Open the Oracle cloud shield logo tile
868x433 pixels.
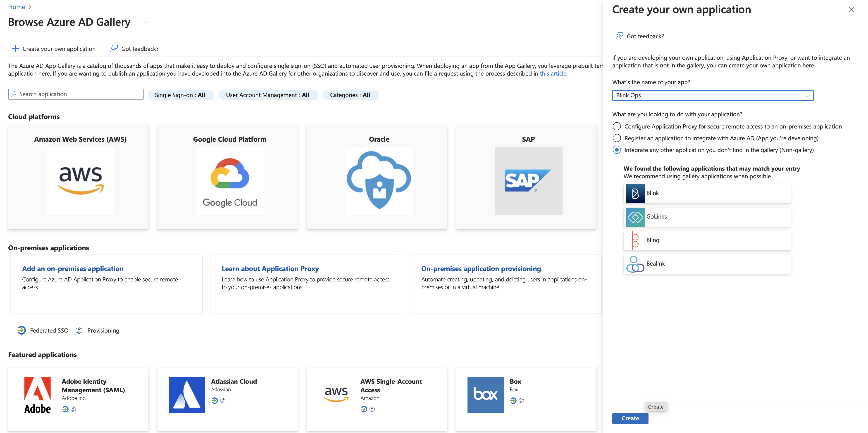[x=379, y=181]
